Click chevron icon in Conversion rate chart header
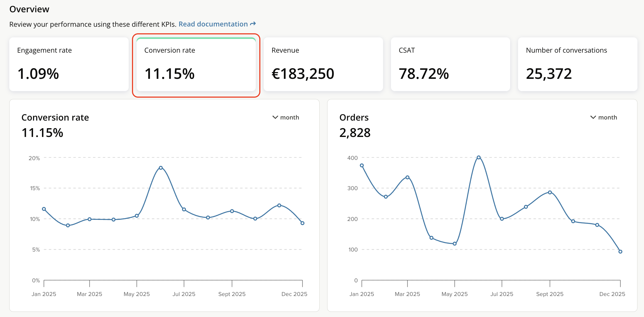The width and height of the screenshot is (644, 317). [275, 117]
